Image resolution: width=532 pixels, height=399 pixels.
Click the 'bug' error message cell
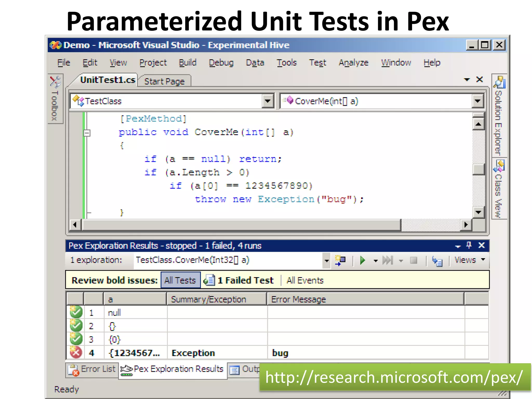coord(366,353)
